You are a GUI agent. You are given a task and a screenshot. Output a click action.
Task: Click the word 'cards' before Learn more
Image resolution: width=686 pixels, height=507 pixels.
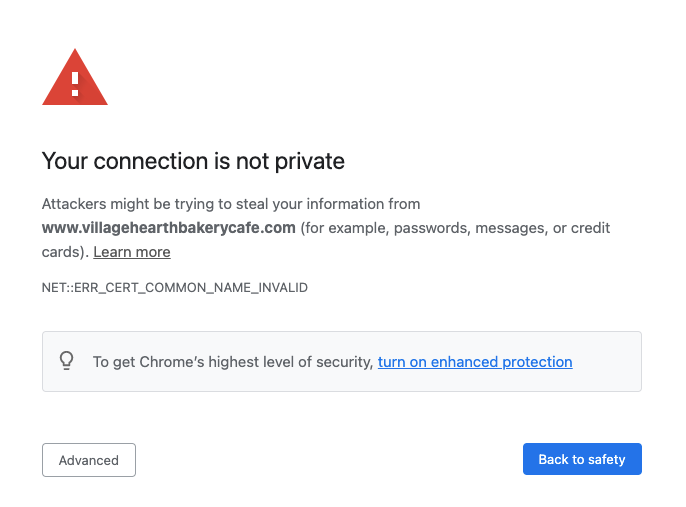click(62, 252)
